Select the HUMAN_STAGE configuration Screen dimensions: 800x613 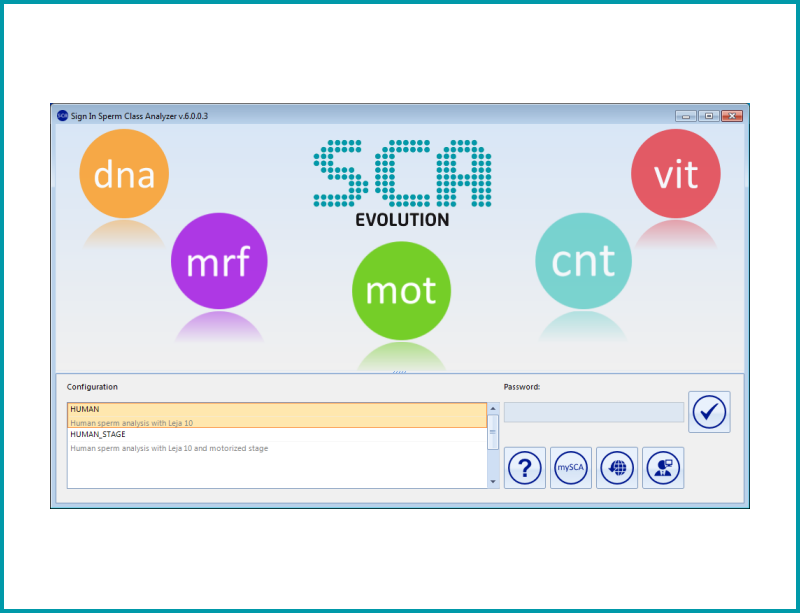pos(277,441)
